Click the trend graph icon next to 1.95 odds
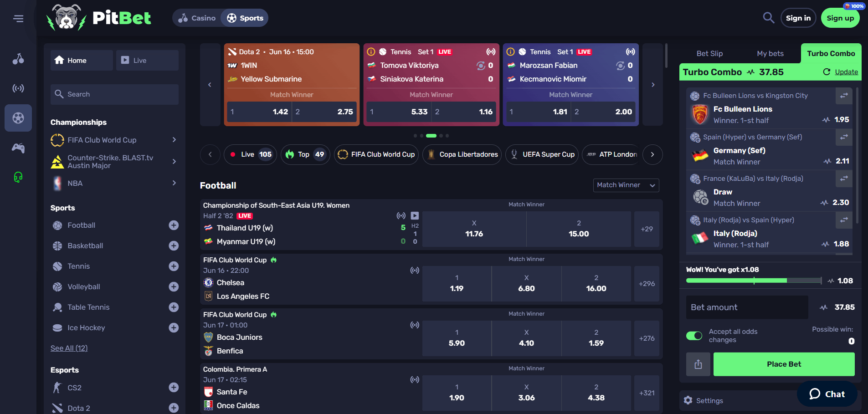The height and width of the screenshot is (414, 868). pyautogui.click(x=825, y=119)
